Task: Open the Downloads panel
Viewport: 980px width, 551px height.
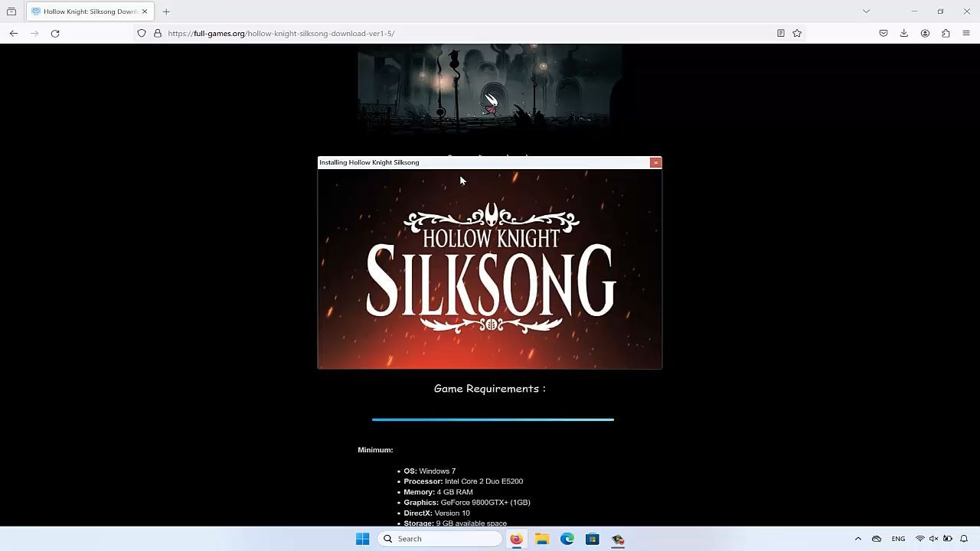Action: pyautogui.click(x=904, y=33)
